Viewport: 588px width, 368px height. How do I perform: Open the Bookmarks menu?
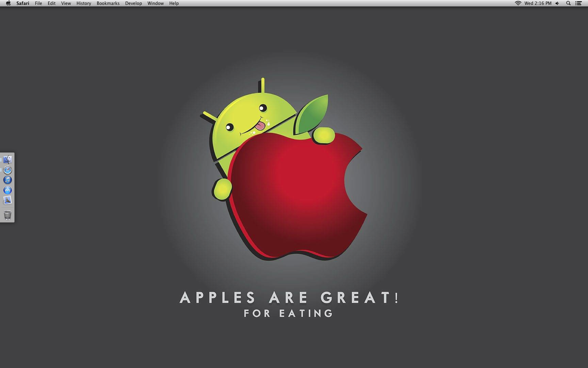pos(108,3)
